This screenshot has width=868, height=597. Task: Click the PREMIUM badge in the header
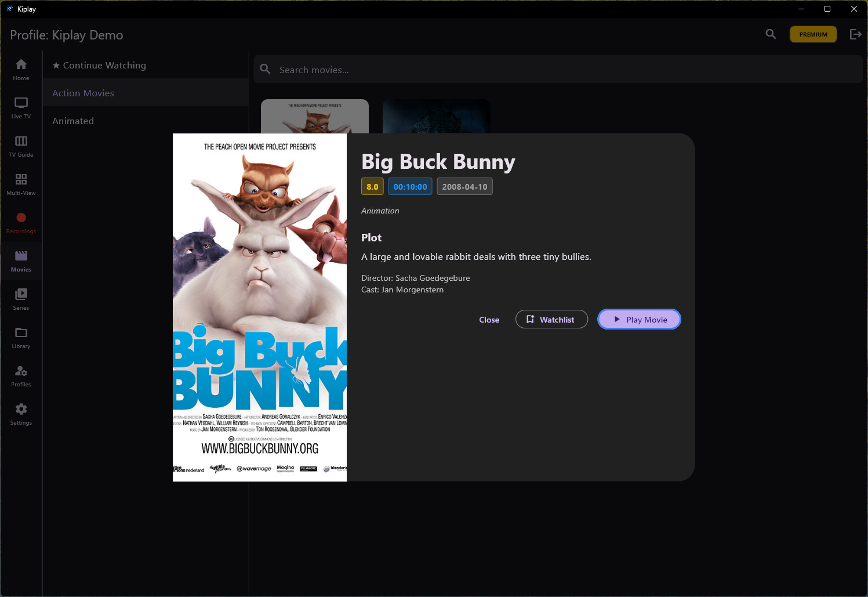click(813, 34)
